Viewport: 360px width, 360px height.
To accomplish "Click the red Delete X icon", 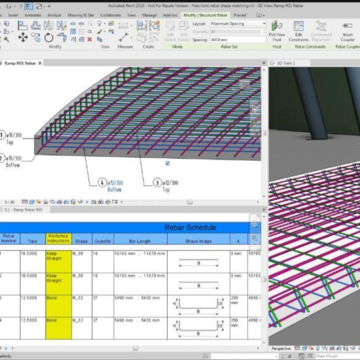I will tap(89, 39).
